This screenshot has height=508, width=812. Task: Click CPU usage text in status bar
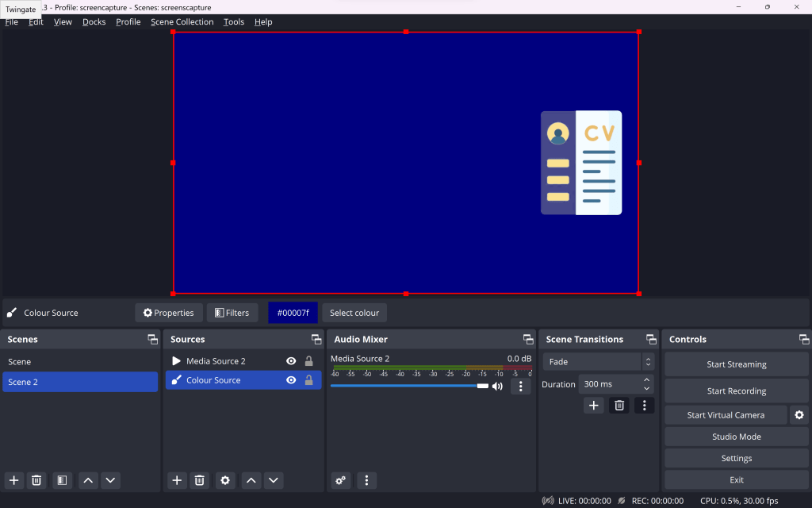739,501
